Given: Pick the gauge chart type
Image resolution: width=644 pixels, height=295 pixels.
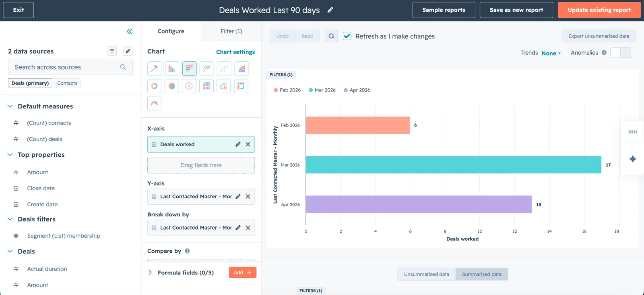Looking at the screenshot, I should click(155, 103).
